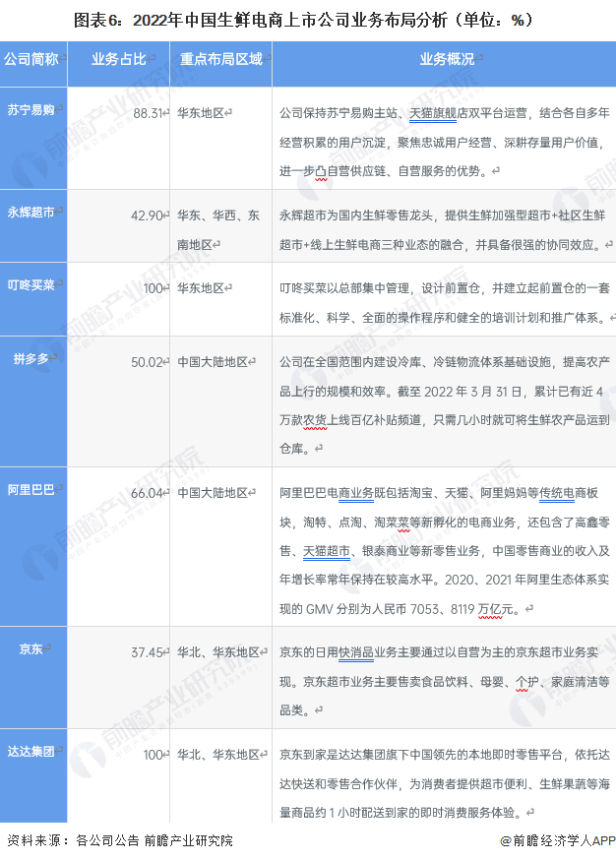
Task: Click the value '100' in 叮咚买菜 row
Action: [x=154, y=289]
